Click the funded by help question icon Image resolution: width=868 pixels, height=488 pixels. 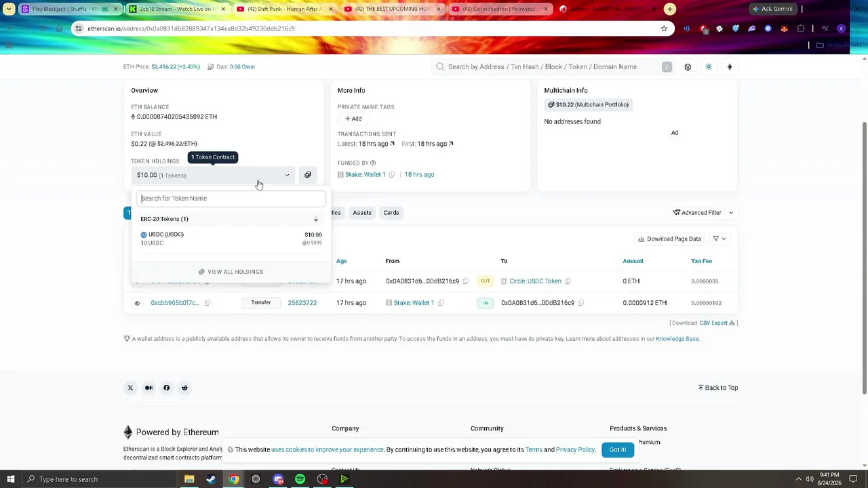(373, 163)
